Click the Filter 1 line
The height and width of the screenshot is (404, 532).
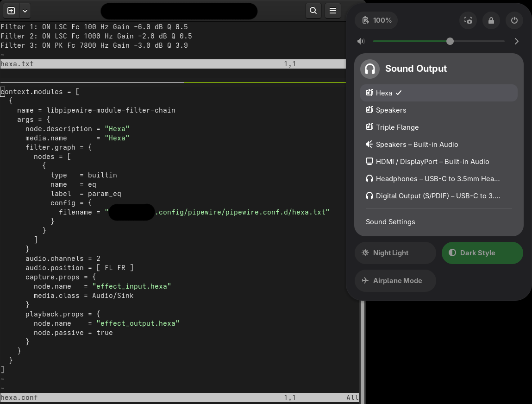click(x=94, y=27)
